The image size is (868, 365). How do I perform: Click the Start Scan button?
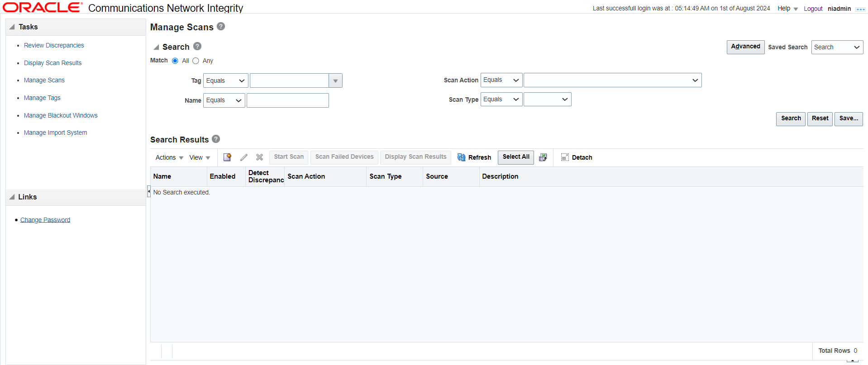point(289,157)
